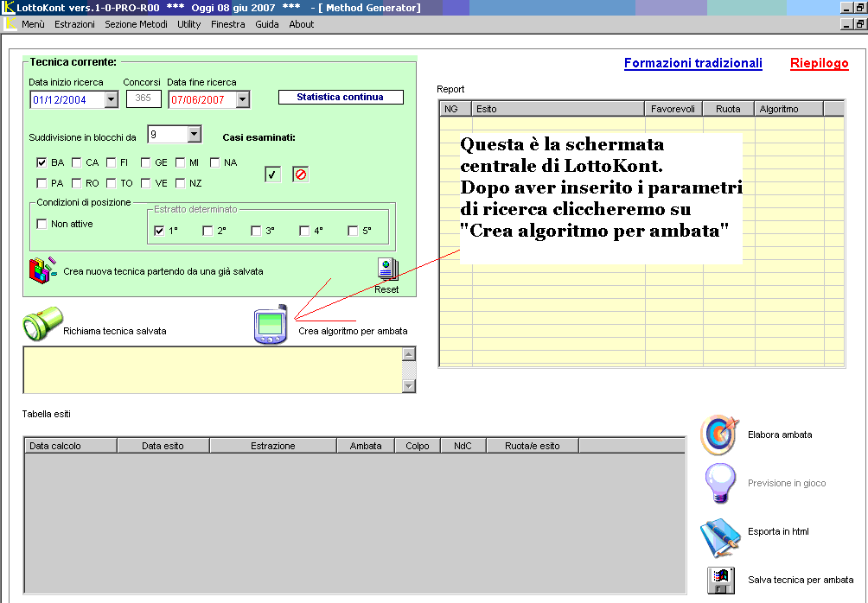This screenshot has width=868, height=603.
Task: Enable the NZ wheel checkbox
Action: (180, 183)
